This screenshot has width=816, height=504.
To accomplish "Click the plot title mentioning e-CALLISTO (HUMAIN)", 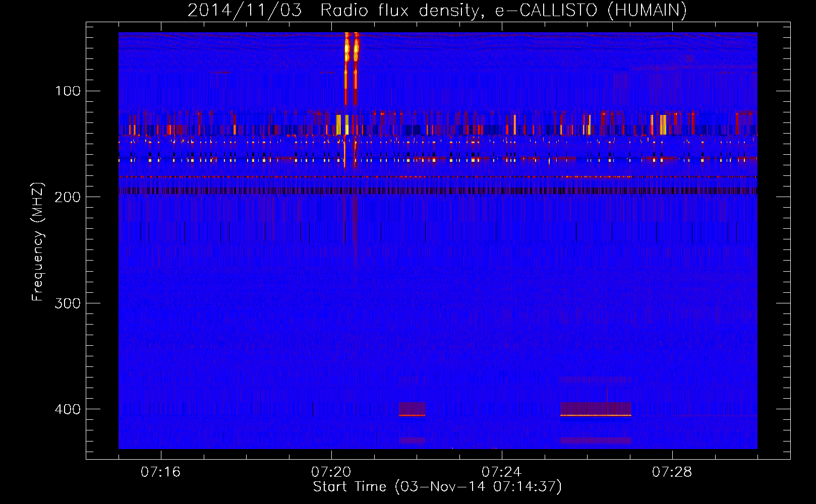I will (x=437, y=10).
